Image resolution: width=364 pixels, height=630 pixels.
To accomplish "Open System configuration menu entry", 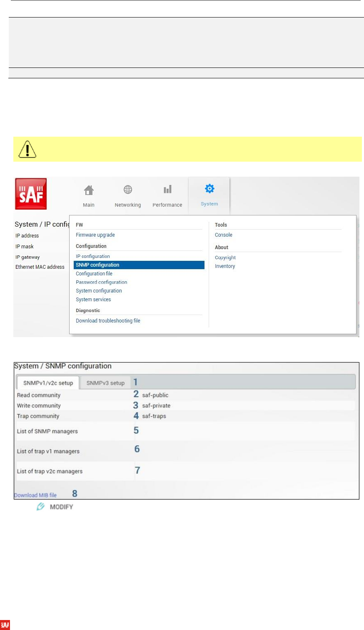I will [x=99, y=291].
